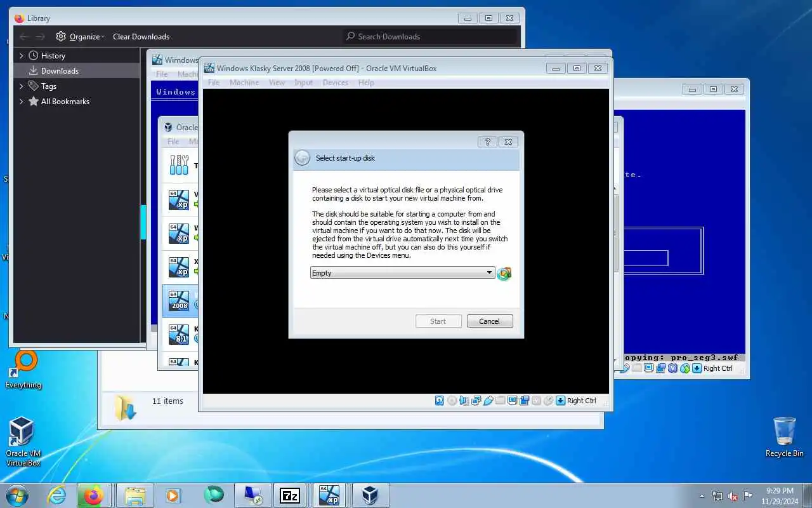The height and width of the screenshot is (508, 812).
Task: Click the Library window back arrow
Action: [23, 36]
